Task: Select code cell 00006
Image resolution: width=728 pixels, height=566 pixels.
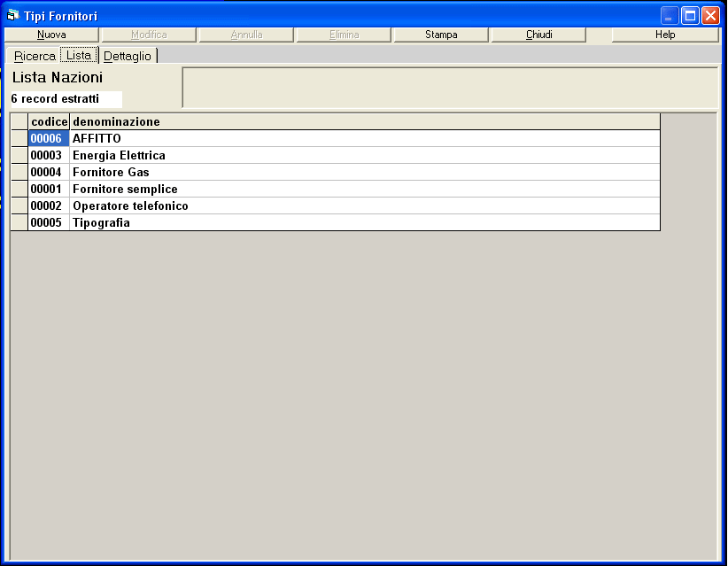Action: click(x=49, y=138)
